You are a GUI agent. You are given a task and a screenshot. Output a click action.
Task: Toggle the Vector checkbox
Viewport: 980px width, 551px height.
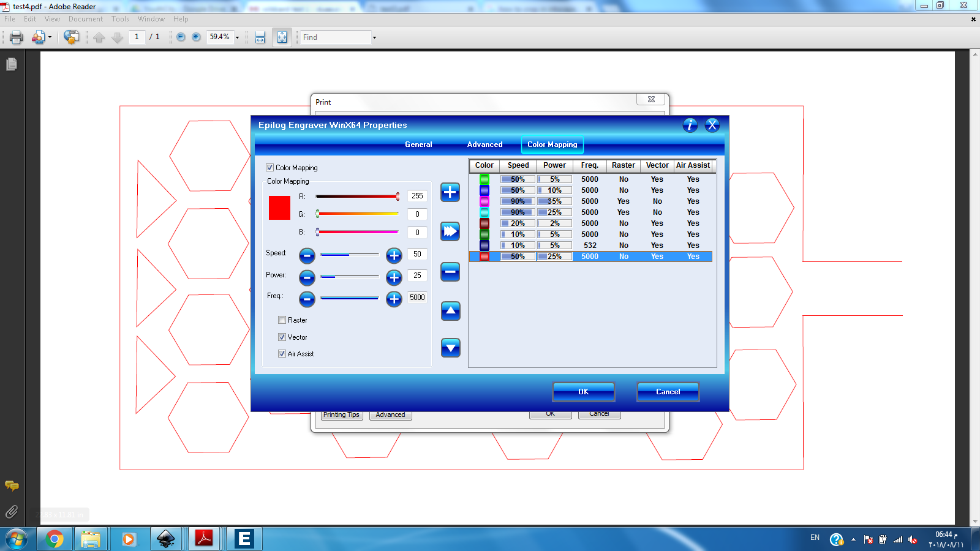click(x=282, y=337)
